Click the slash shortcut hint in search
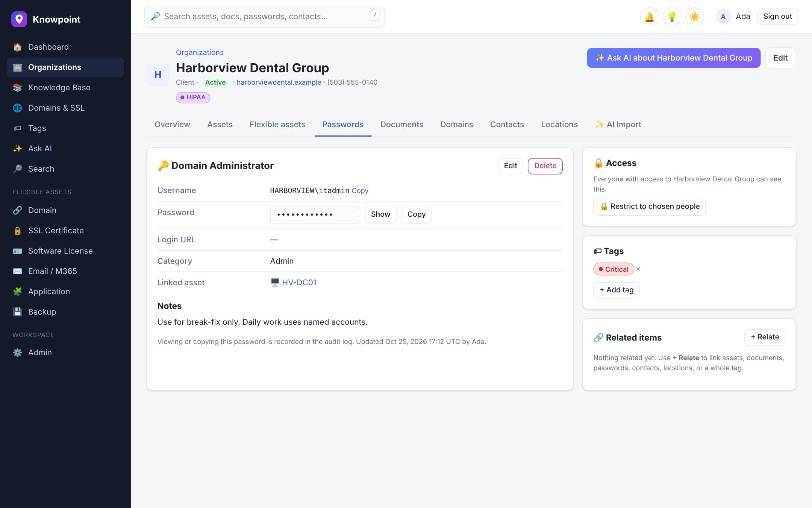812x508 pixels. click(x=375, y=15)
